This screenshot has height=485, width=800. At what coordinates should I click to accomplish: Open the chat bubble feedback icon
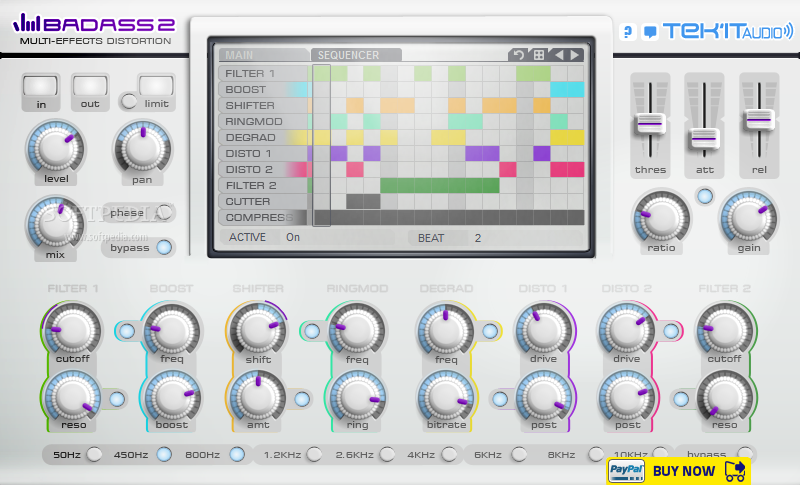point(650,32)
